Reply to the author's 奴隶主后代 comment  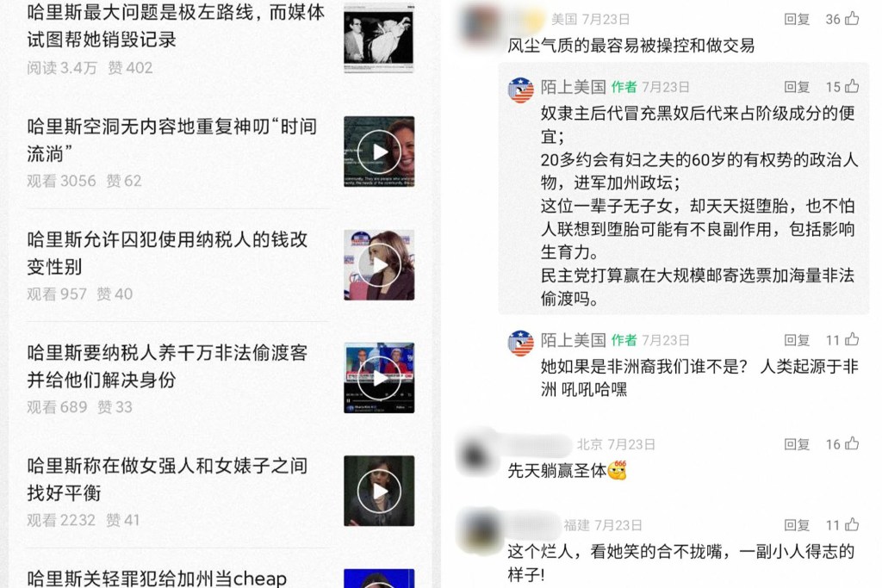pos(797,87)
